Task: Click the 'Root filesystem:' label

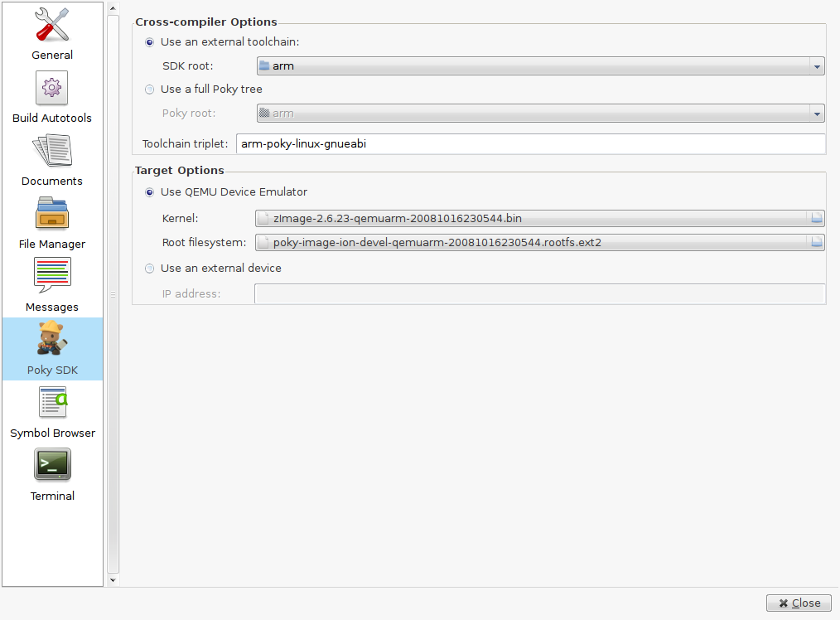Action: pos(204,242)
